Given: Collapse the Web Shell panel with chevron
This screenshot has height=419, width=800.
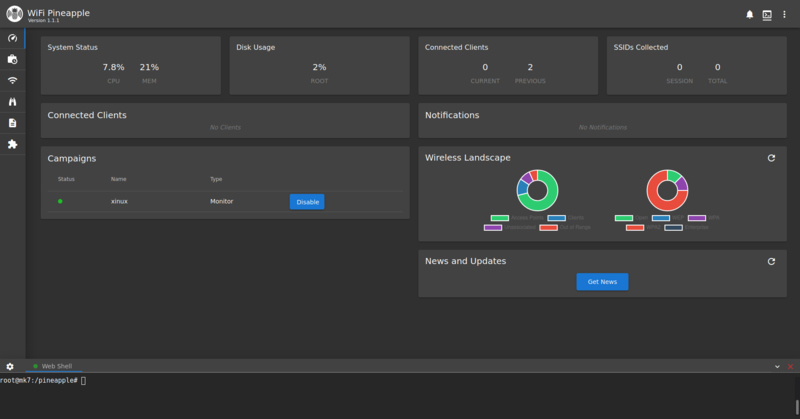Looking at the screenshot, I should (x=777, y=367).
